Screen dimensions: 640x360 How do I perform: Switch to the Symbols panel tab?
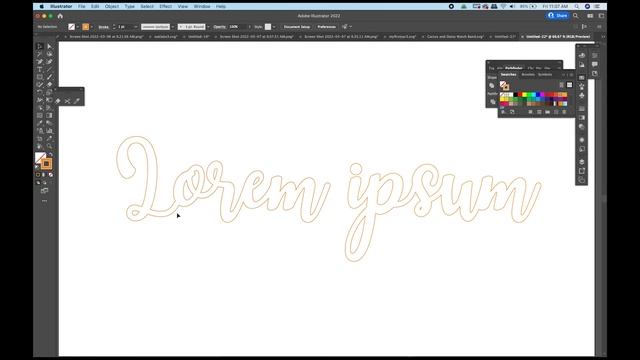(545, 75)
